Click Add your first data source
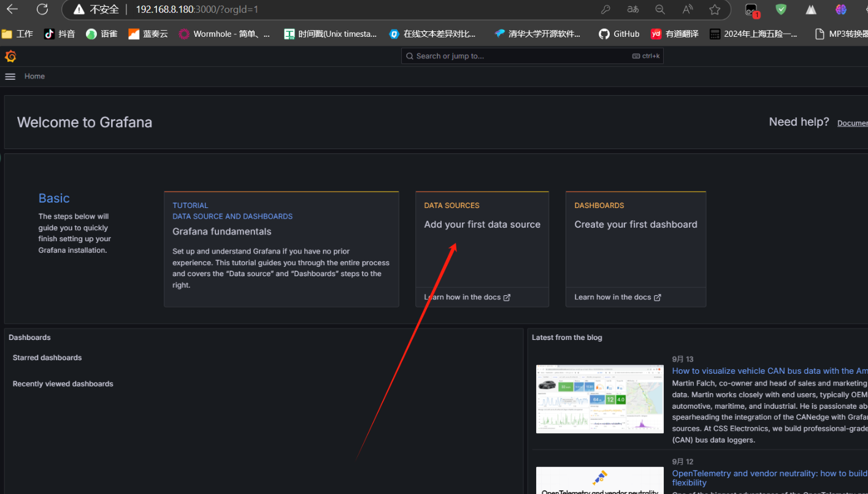The width and height of the screenshot is (868, 494). (482, 225)
